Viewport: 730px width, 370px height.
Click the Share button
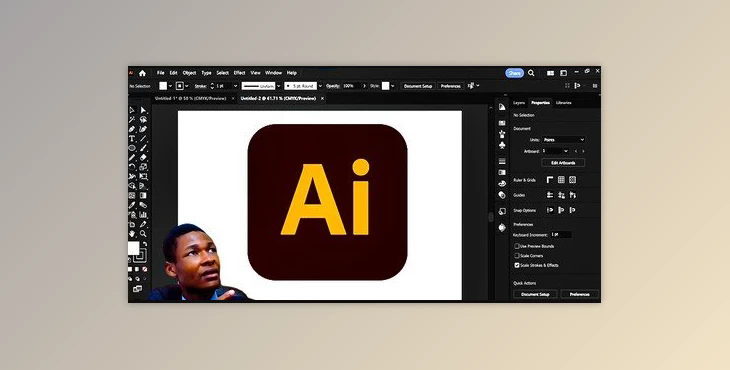click(x=514, y=73)
